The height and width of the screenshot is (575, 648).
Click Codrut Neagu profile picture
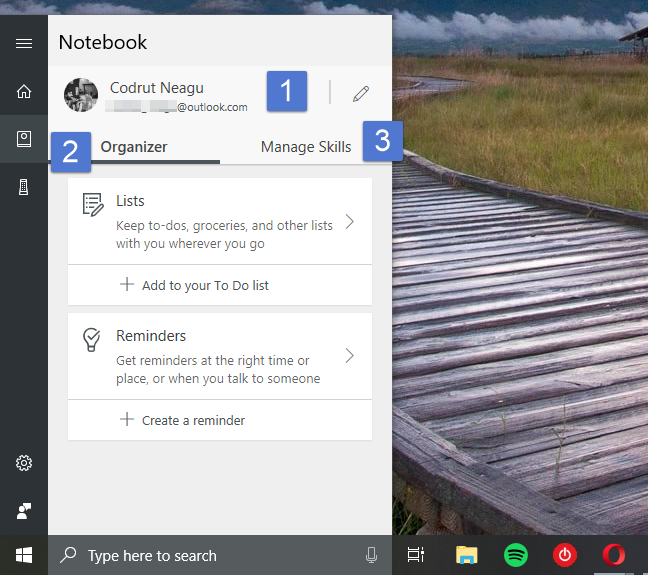pos(81,95)
